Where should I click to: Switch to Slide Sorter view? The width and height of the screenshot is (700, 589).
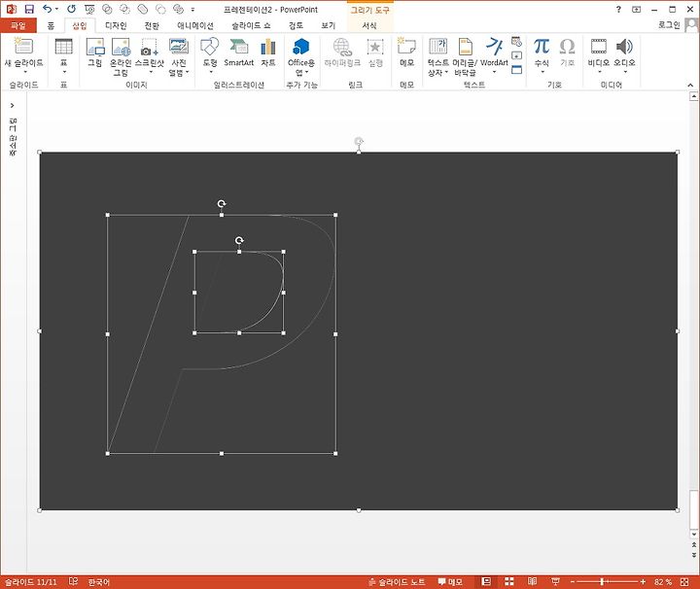click(x=508, y=581)
